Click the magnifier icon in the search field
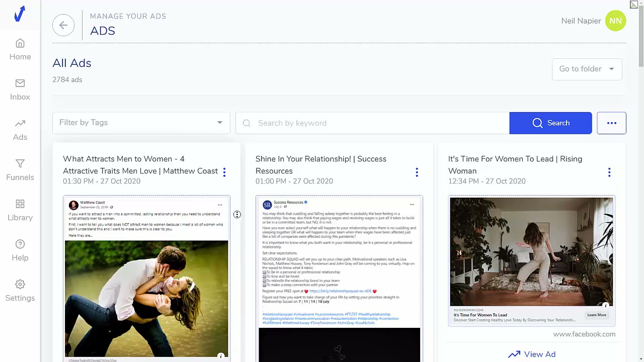The height and width of the screenshot is (362, 644). pyautogui.click(x=247, y=123)
